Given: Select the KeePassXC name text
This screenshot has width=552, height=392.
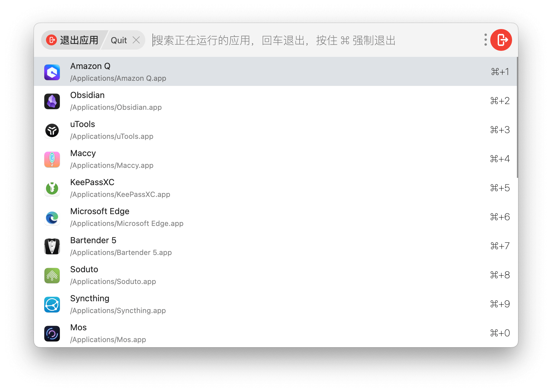Looking at the screenshot, I should click(x=92, y=182).
